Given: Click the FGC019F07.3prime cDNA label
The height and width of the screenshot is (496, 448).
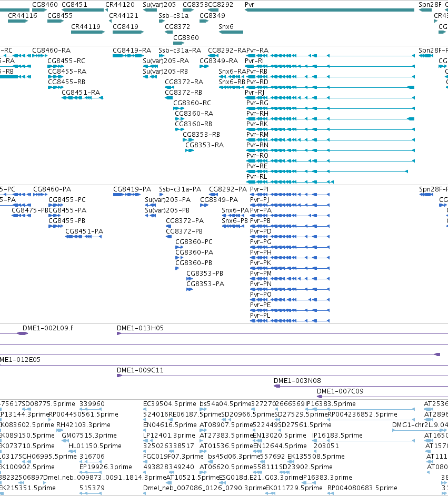Looking at the screenshot, I should coord(173,457).
